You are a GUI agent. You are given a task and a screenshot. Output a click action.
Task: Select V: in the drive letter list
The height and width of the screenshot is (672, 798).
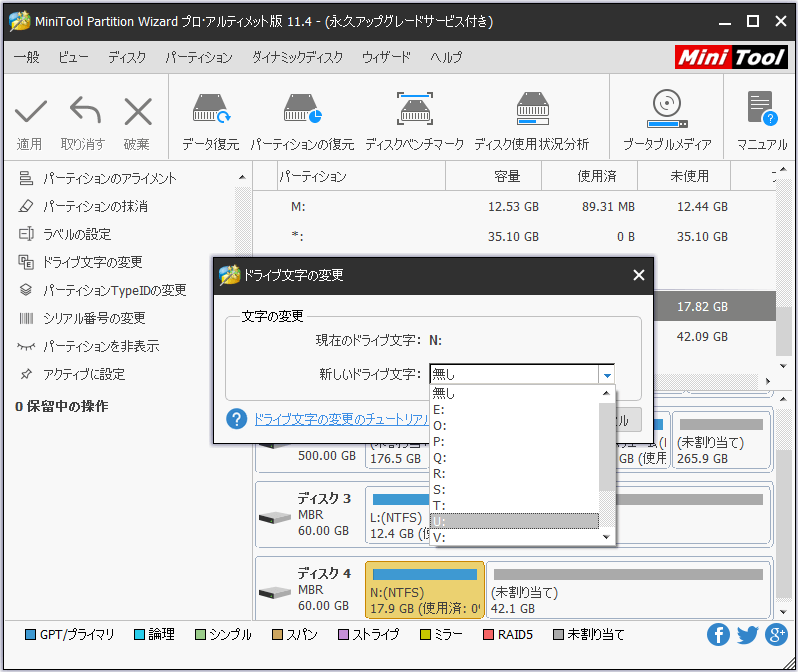(515, 537)
